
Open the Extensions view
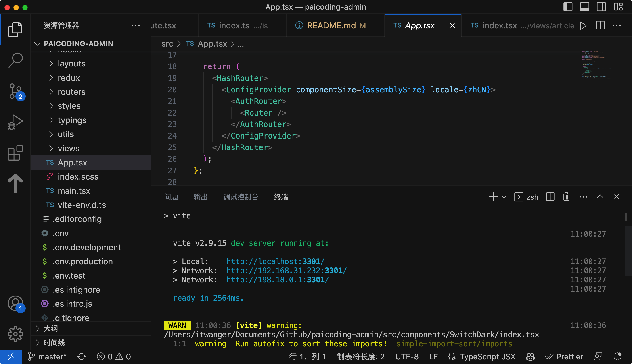coord(15,153)
